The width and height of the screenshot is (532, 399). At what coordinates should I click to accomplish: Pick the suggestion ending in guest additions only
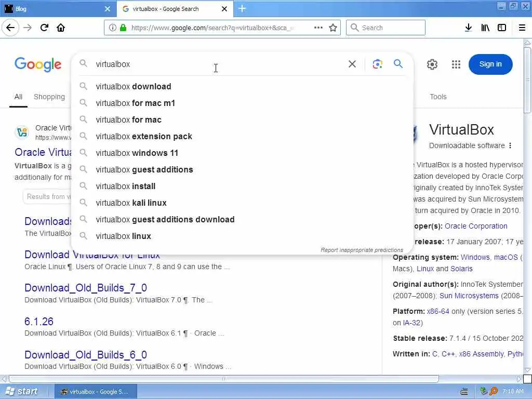pyautogui.click(x=242, y=170)
